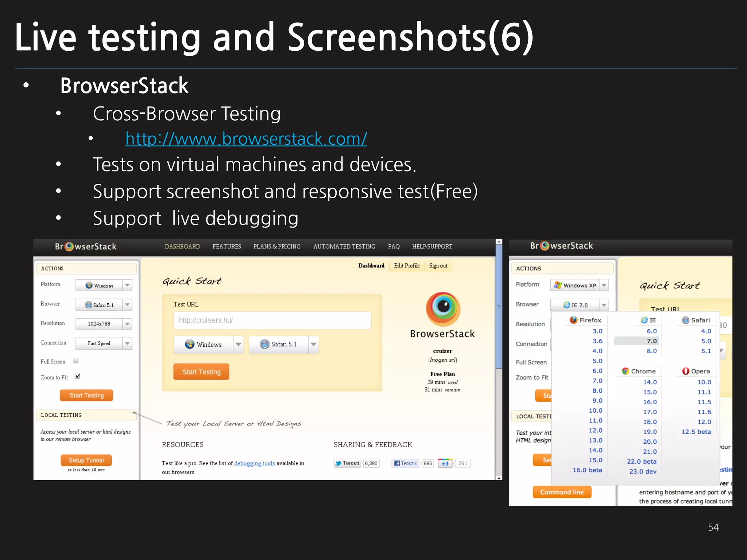Click the BrowserStack logo in left screenshot header
747x560 pixels.
pyautogui.click(x=86, y=246)
